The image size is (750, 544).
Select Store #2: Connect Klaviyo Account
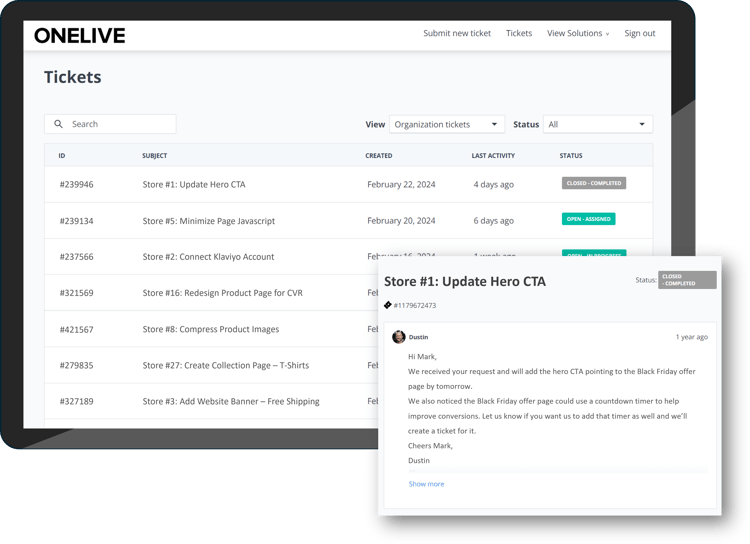(x=208, y=256)
